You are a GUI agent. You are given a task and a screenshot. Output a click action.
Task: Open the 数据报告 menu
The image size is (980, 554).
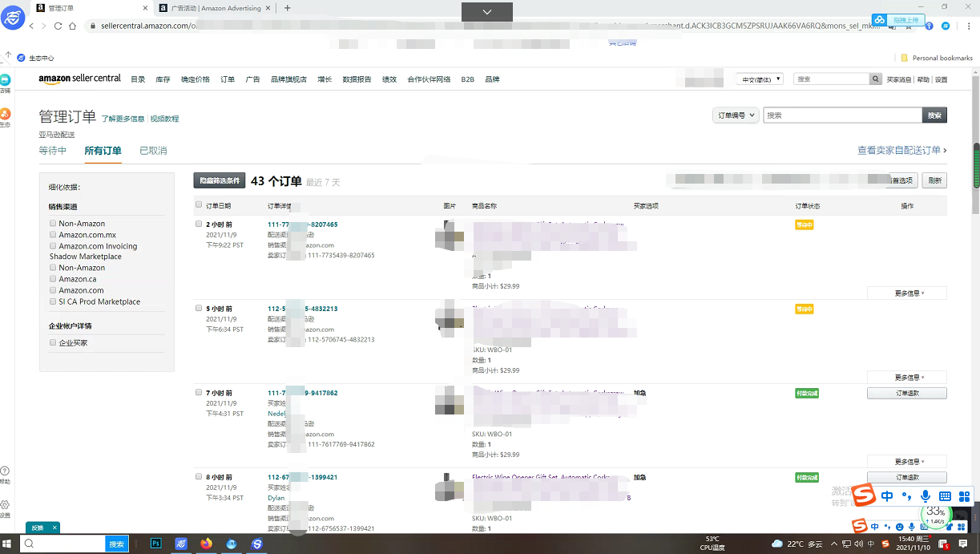coord(357,79)
